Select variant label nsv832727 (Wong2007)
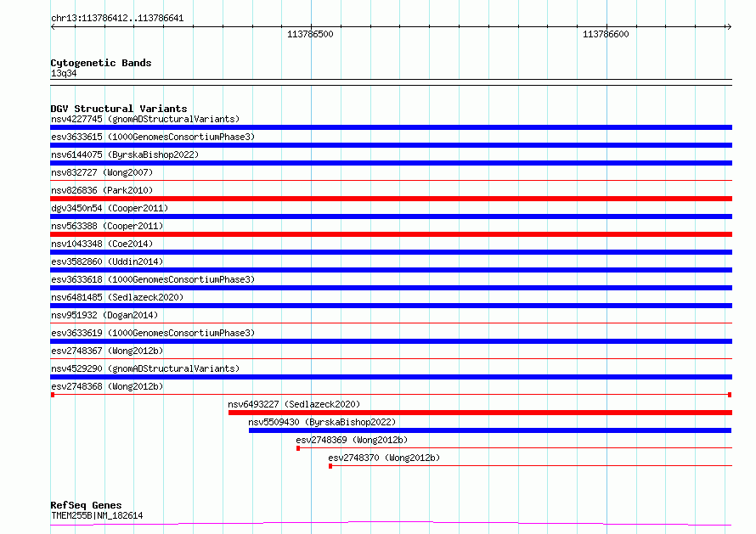 pyautogui.click(x=102, y=172)
